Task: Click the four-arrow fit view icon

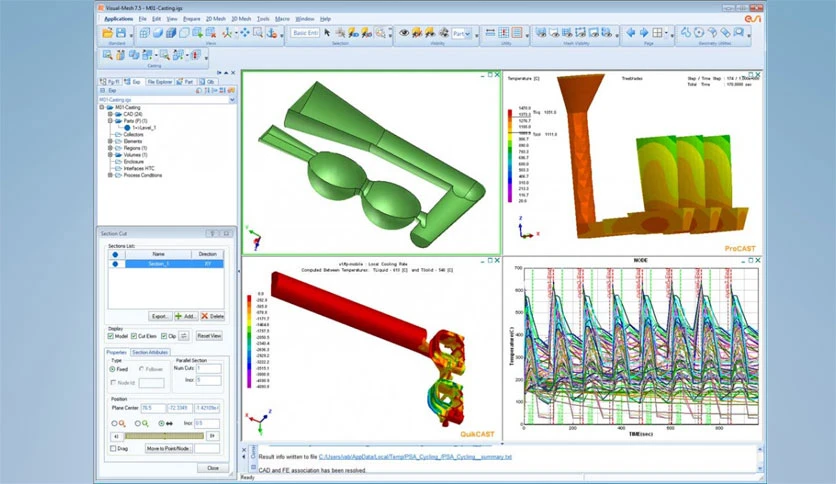Action: click(244, 33)
